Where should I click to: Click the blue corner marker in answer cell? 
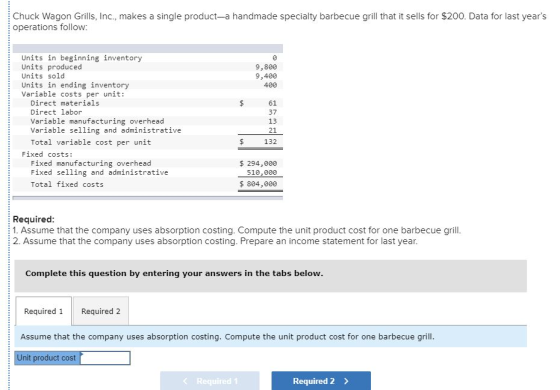82,354
